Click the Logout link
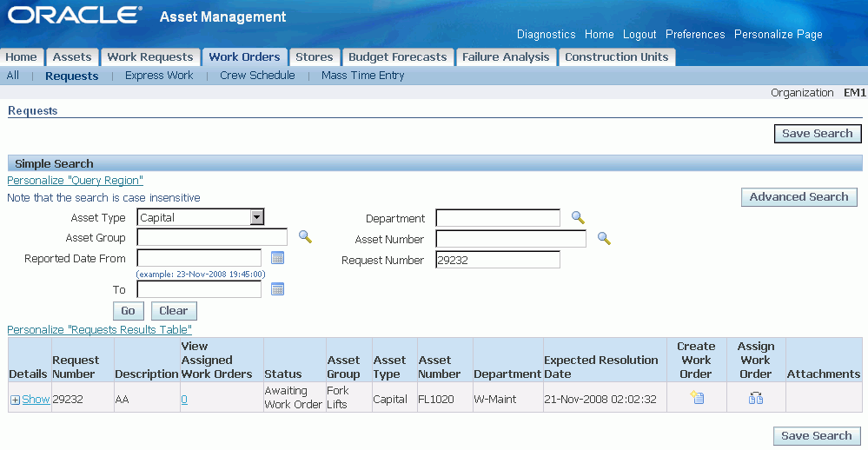This screenshot has width=868, height=450. point(639,35)
